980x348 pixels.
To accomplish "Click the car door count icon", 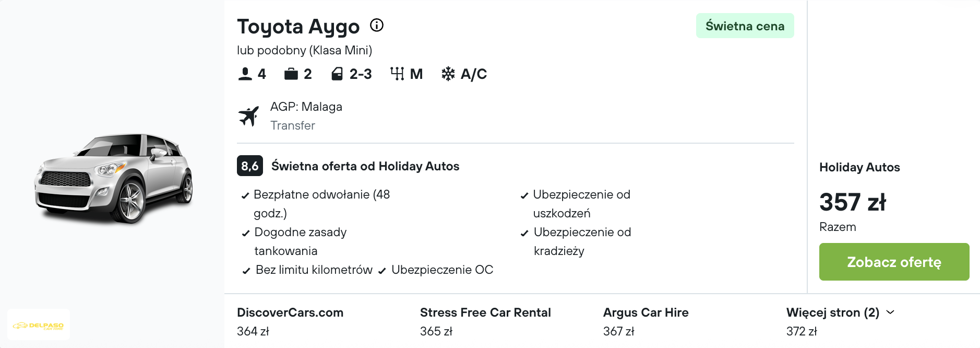I will pos(337,74).
